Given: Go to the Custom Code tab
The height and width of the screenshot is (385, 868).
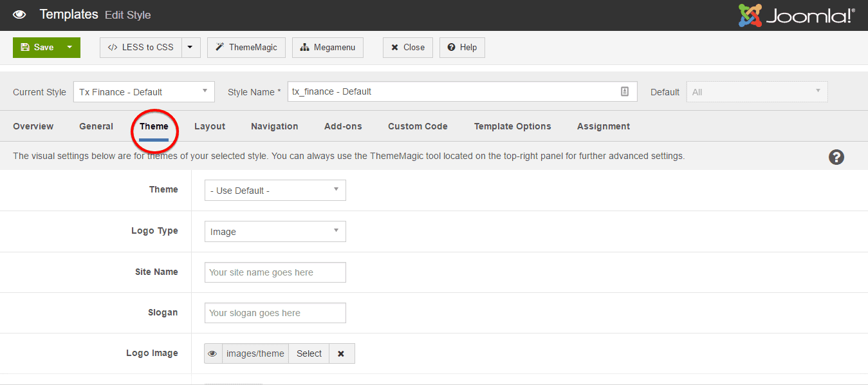Looking at the screenshot, I should [418, 126].
